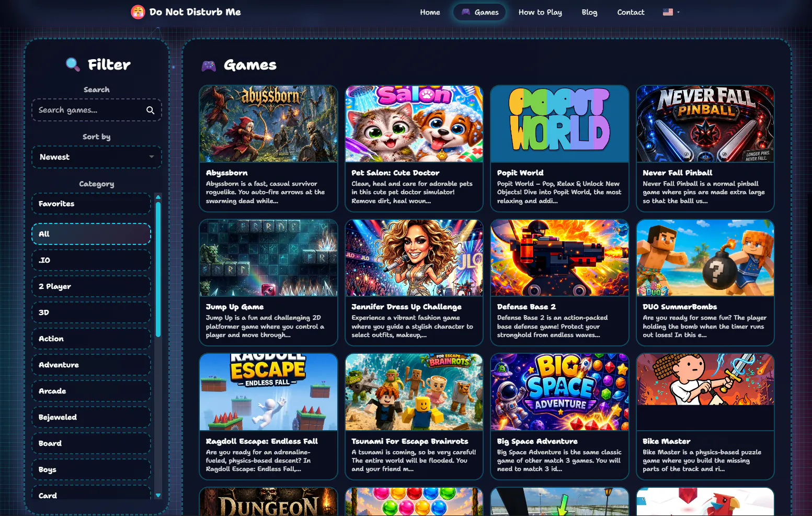The image size is (812, 516).
Task: Select the All category filter
Action: [92, 234]
